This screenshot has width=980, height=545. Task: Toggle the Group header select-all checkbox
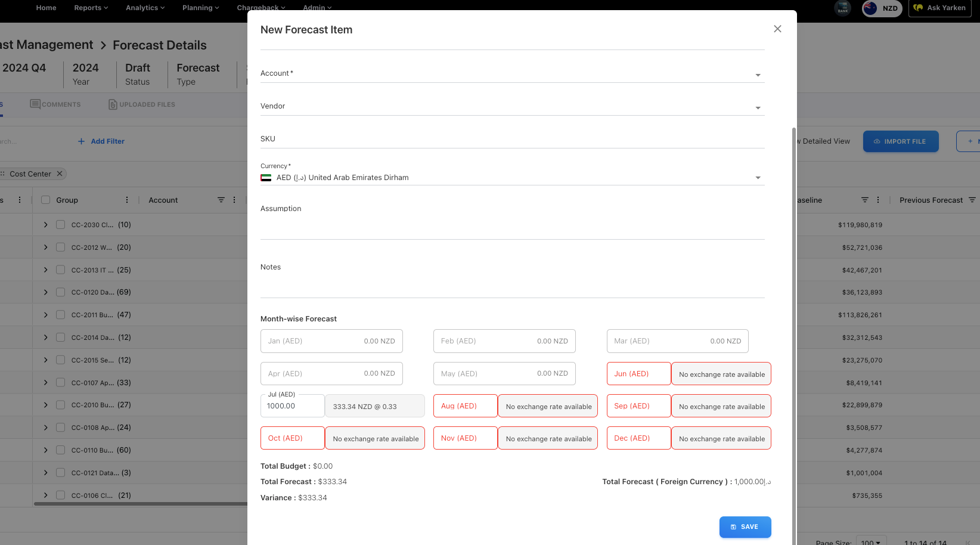click(46, 200)
